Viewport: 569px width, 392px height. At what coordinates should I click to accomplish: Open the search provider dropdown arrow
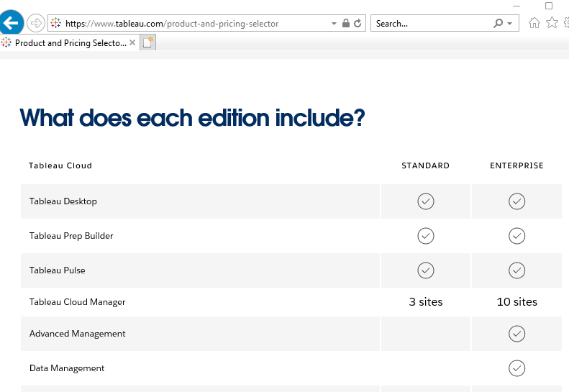[510, 24]
